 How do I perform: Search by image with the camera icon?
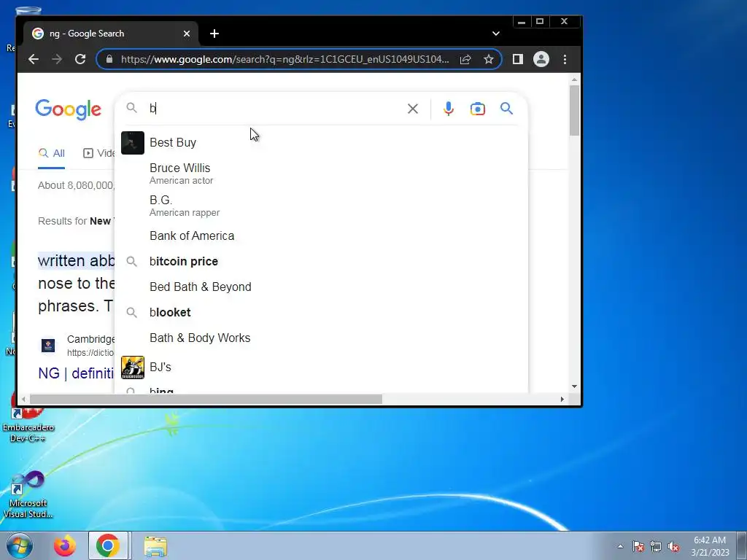(x=477, y=109)
